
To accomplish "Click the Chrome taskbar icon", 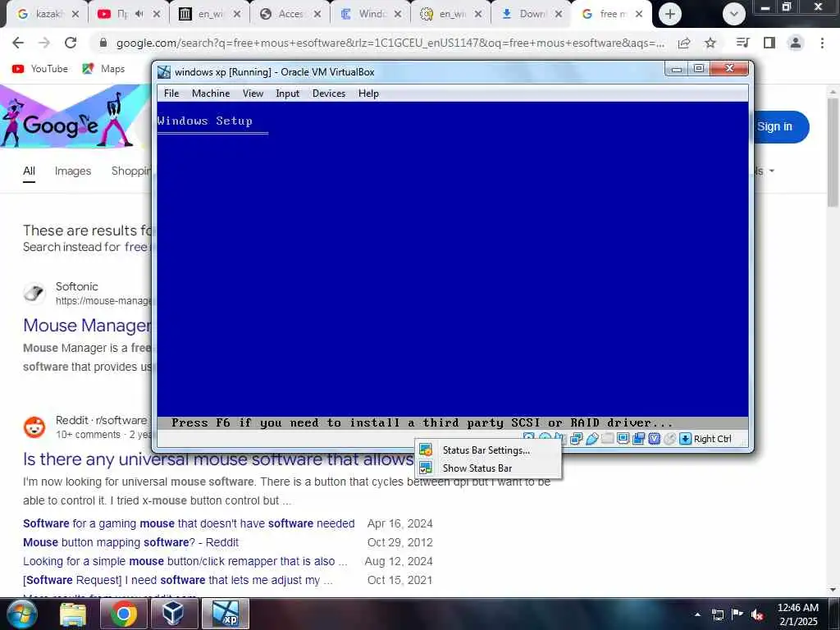I will pos(124,614).
